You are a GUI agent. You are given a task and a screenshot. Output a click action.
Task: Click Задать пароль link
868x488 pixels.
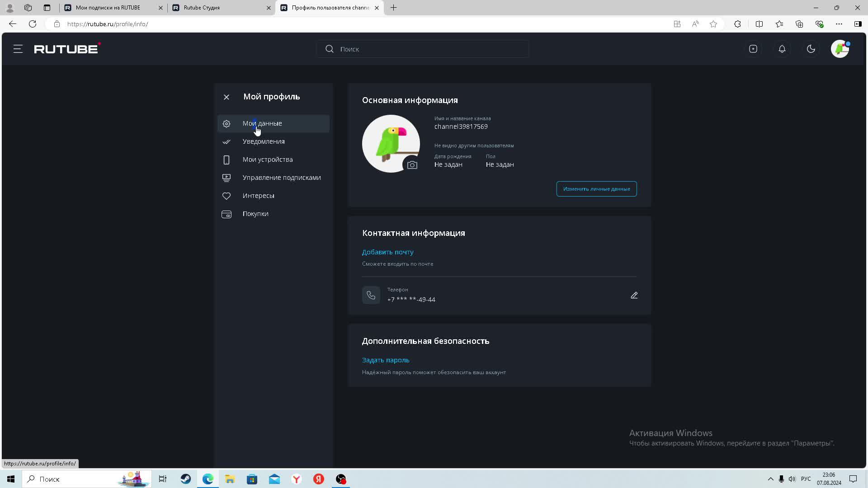pos(385,360)
